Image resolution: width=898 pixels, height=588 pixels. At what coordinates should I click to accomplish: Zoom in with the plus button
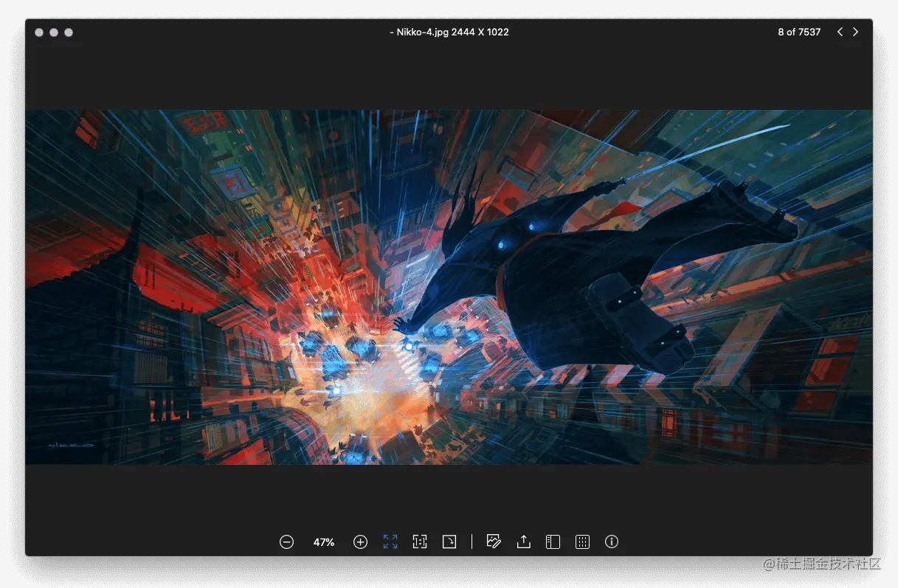(x=360, y=542)
